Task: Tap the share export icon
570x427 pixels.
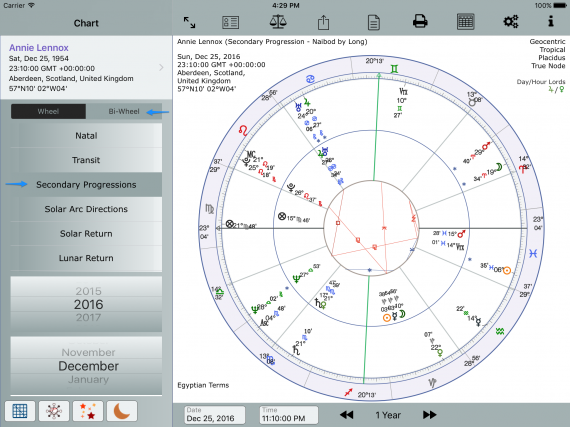Action: click(323, 23)
